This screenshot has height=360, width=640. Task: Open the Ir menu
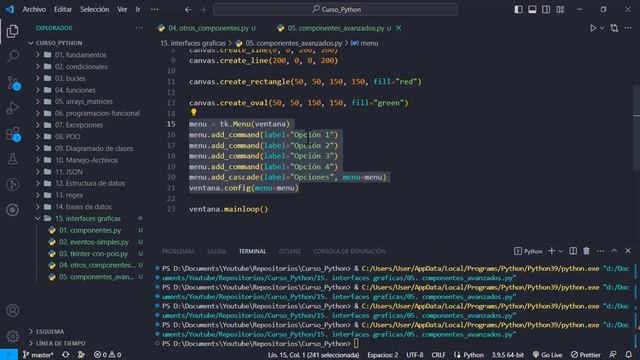[x=138, y=9]
